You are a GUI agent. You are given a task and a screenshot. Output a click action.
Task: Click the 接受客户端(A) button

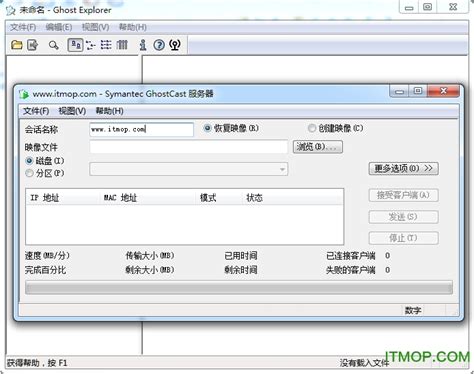(403, 195)
